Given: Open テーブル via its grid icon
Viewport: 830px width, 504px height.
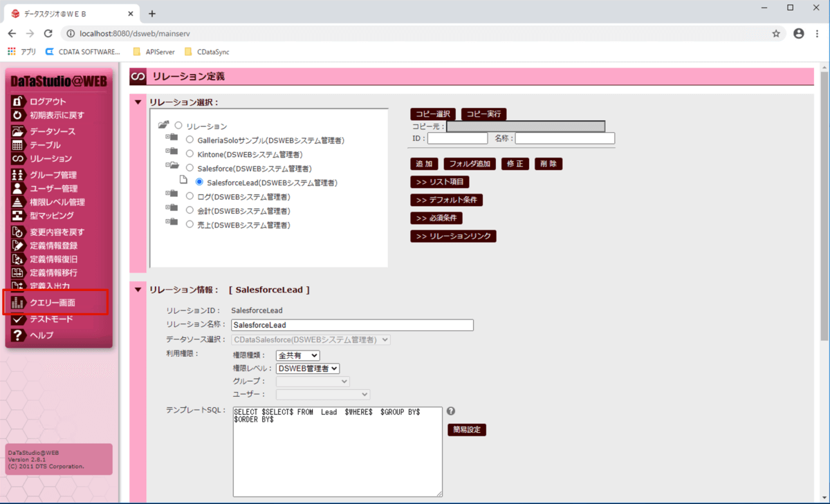Looking at the screenshot, I should (18, 145).
